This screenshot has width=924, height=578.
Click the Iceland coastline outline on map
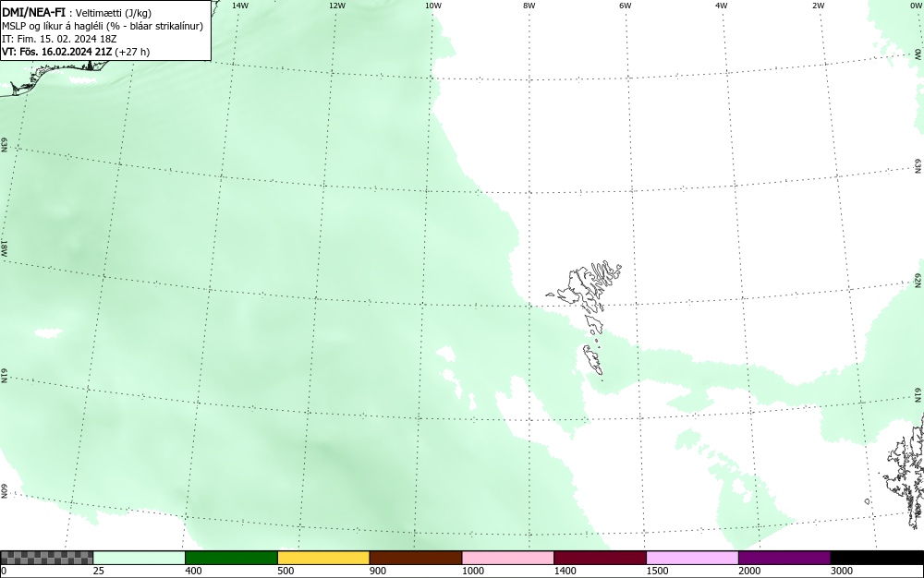tap(56, 78)
